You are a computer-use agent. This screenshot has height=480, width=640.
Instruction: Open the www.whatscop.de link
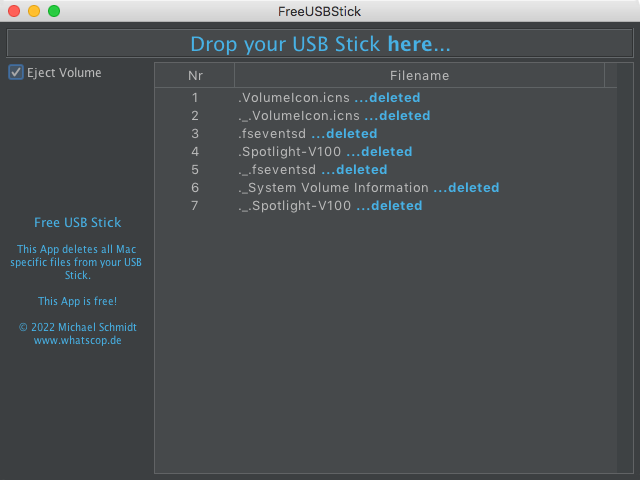tap(77, 340)
